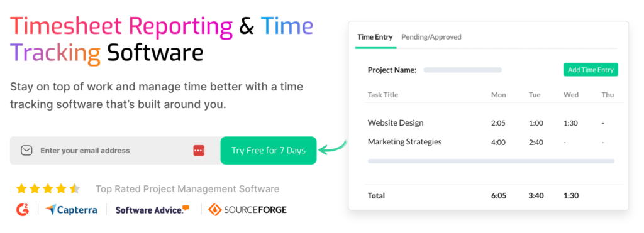Switch to the Pending/Approved tab

431,37
